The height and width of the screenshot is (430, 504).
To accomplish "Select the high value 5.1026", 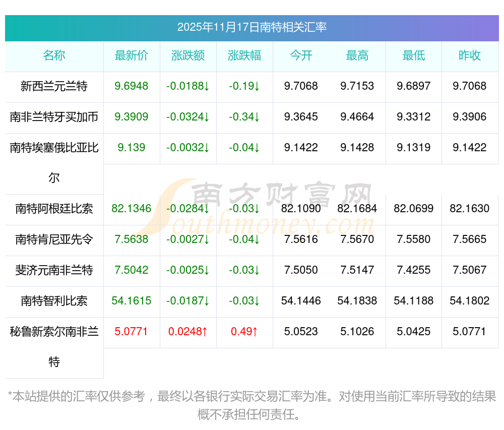I will 357,332.
